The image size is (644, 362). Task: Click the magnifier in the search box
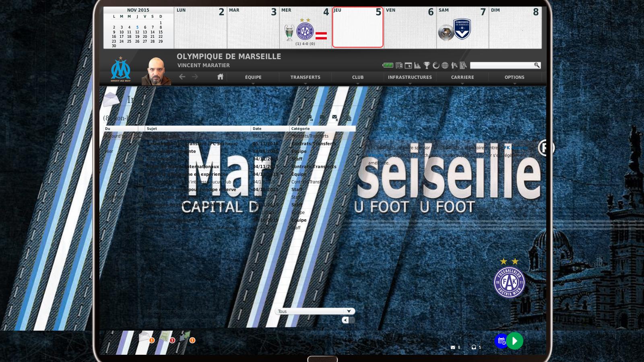pos(537,65)
